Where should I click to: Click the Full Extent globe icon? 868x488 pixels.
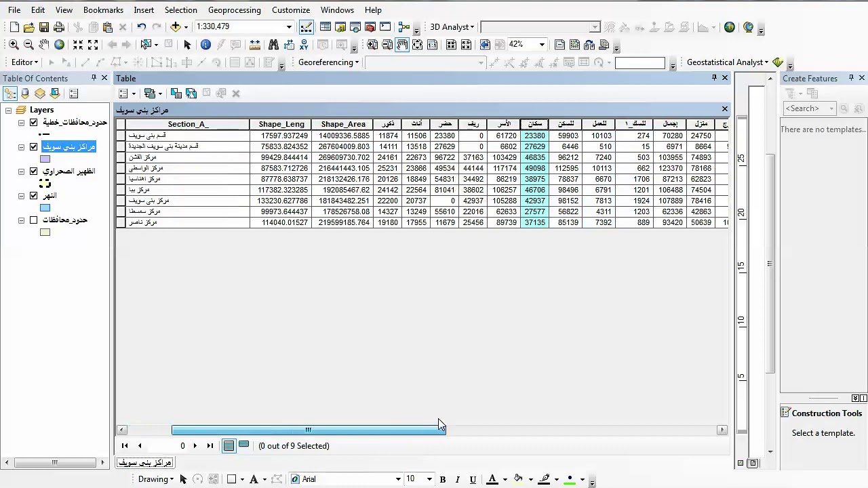pyautogui.click(x=59, y=45)
